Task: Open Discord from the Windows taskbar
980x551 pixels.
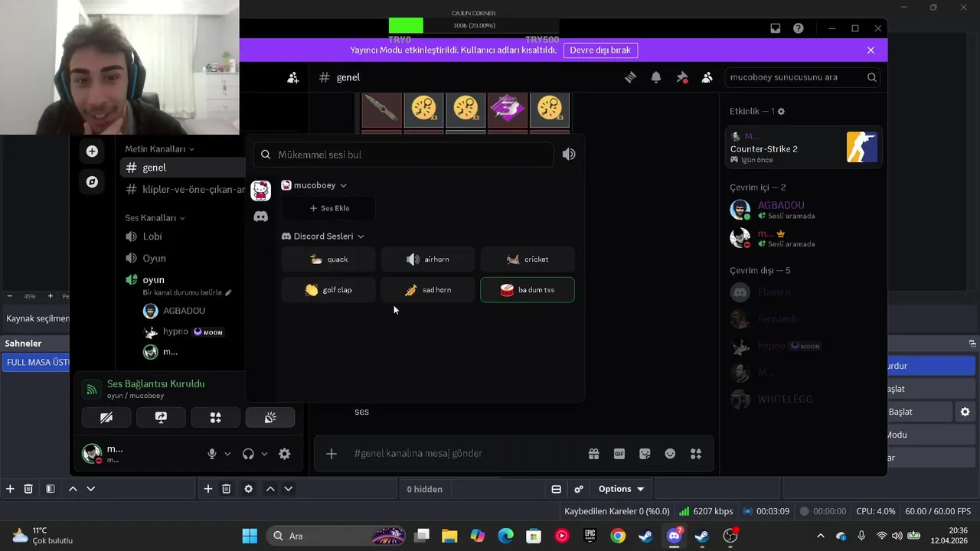Action: pos(675,536)
